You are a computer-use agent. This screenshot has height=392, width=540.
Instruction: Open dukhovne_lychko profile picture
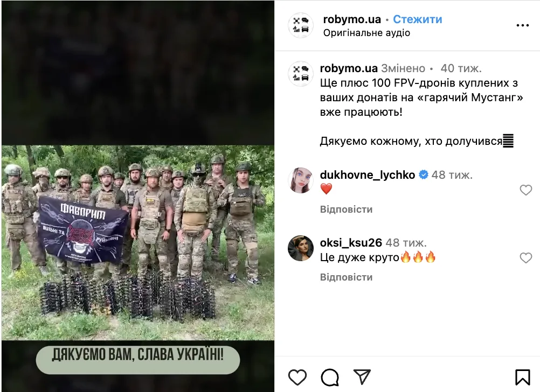tap(301, 180)
